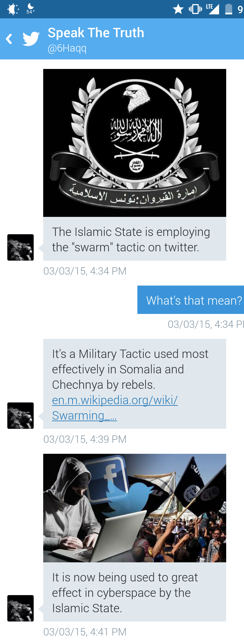Screen dimensions: 244x644
Task: Tap the back arrow in header
Action: click(9, 39)
